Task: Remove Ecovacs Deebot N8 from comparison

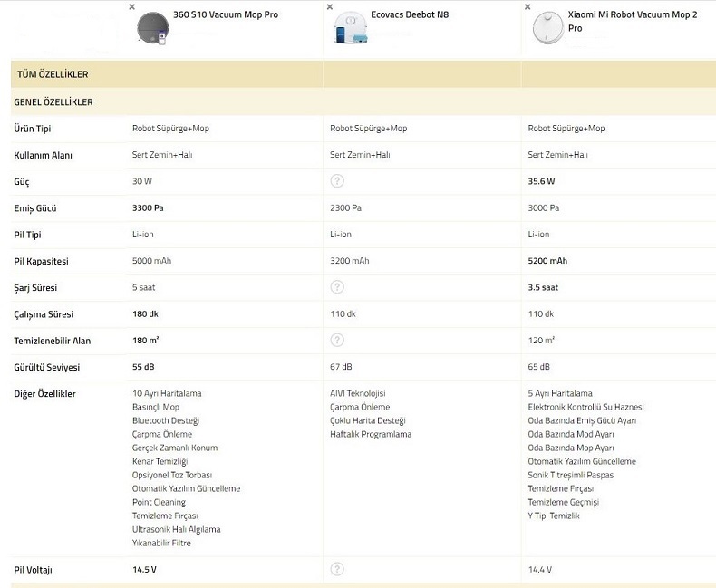Action: click(330, 7)
